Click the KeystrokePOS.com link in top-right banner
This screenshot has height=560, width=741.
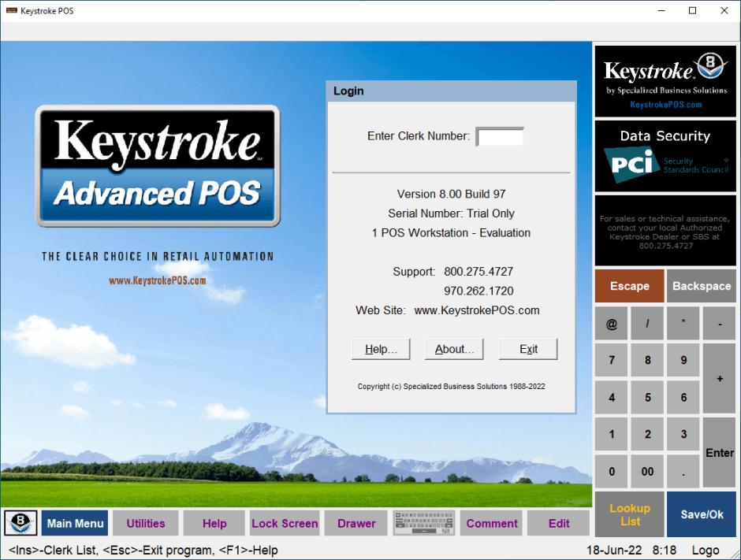tap(665, 105)
